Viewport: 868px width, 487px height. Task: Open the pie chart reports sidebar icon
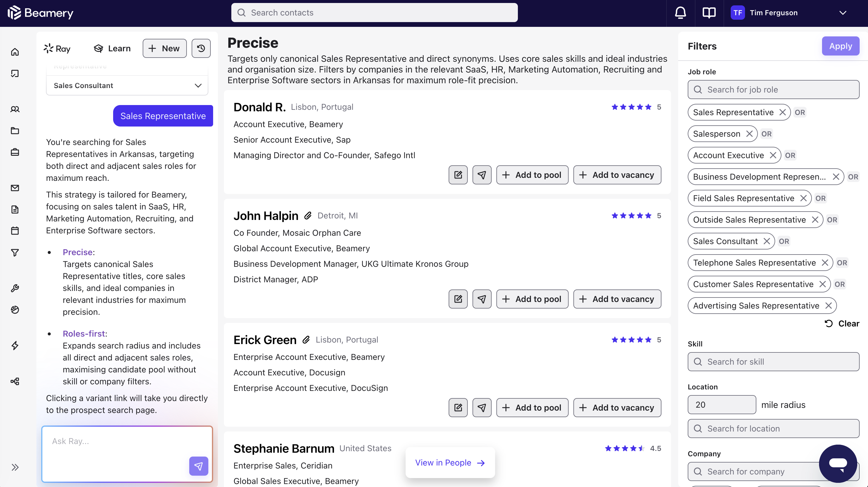pos(15,309)
